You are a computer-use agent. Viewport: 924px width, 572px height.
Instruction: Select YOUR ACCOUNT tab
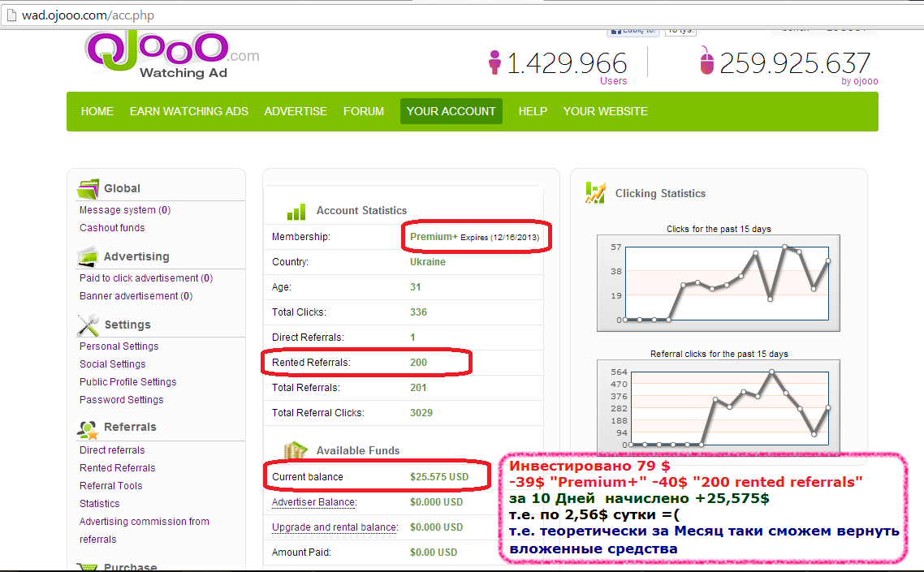click(451, 111)
